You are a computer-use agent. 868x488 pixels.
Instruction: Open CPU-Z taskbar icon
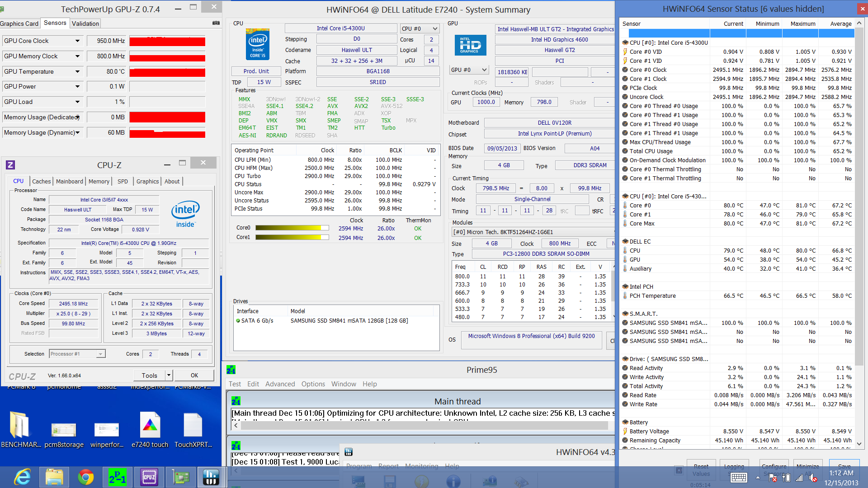[x=149, y=477]
